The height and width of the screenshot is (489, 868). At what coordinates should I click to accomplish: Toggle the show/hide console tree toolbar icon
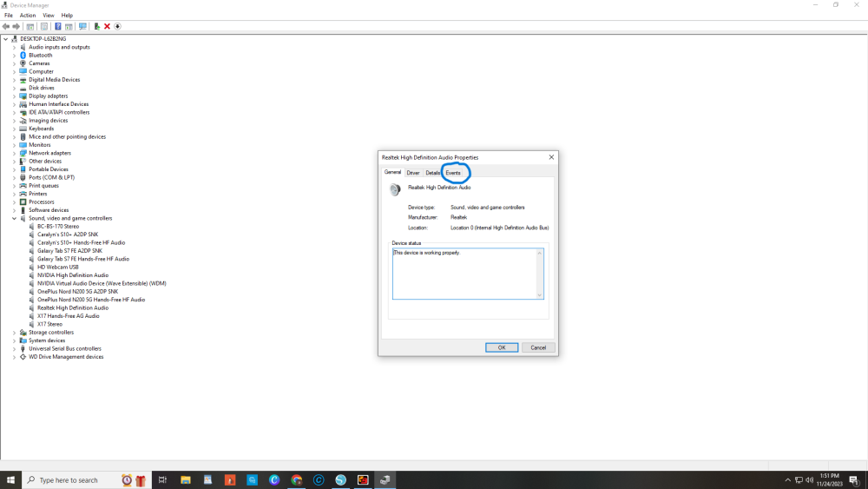coord(30,26)
